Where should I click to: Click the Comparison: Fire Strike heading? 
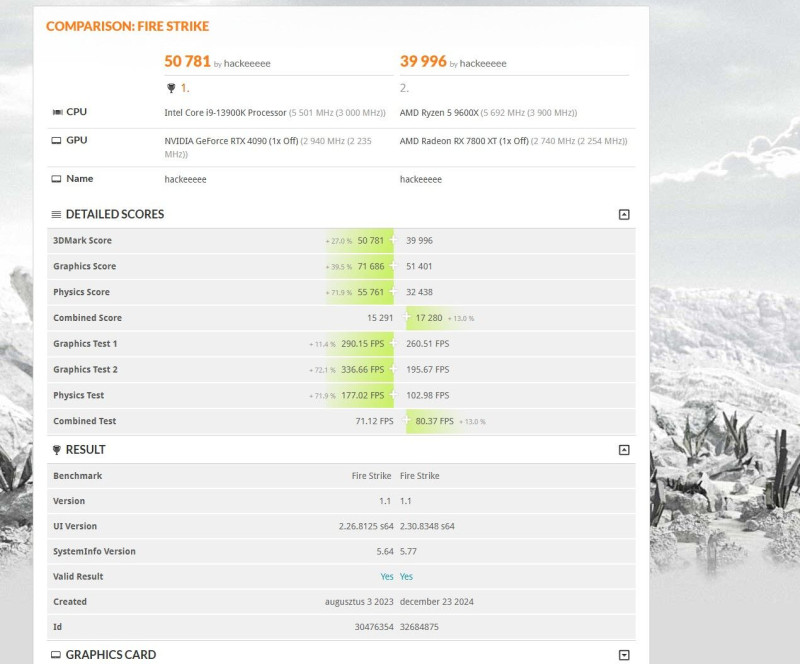[x=128, y=26]
